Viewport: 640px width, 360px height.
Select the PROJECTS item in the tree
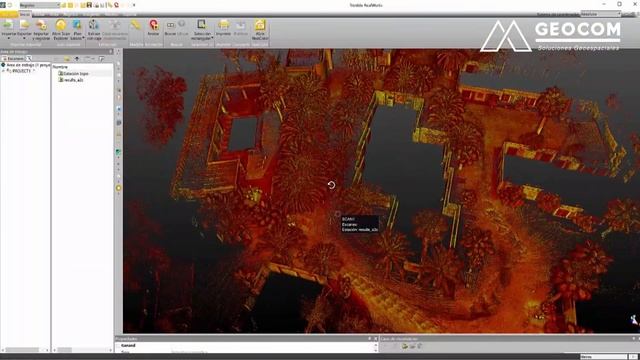click(20, 71)
